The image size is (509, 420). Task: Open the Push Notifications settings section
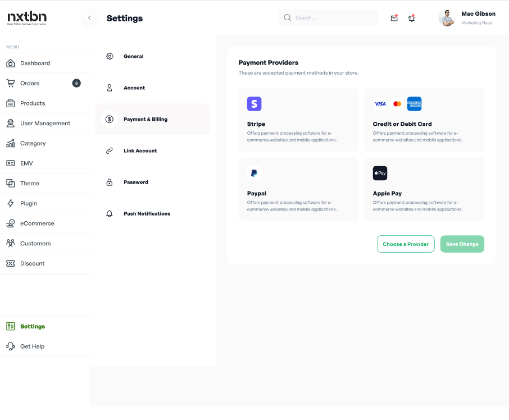click(x=148, y=213)
